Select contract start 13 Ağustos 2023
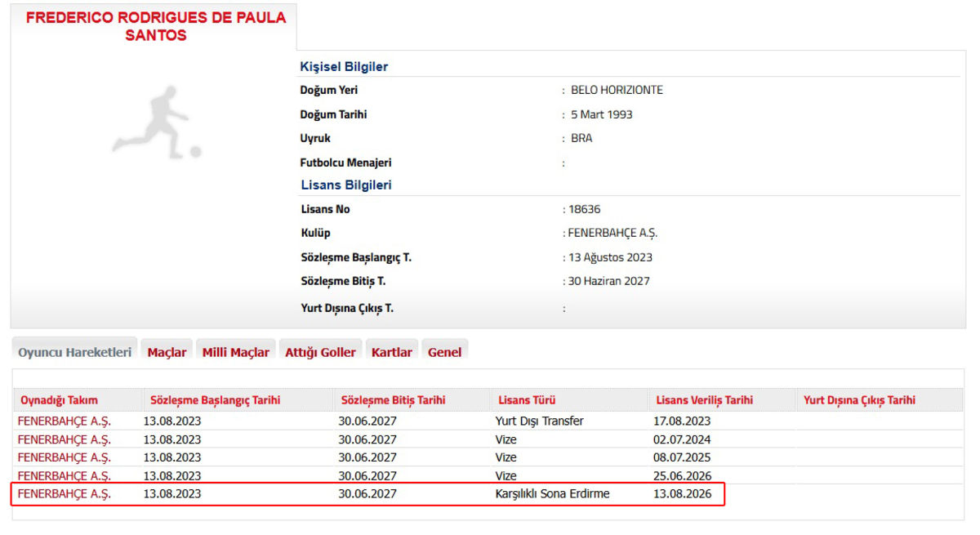The image size is (980, 535). coord(610,257)
